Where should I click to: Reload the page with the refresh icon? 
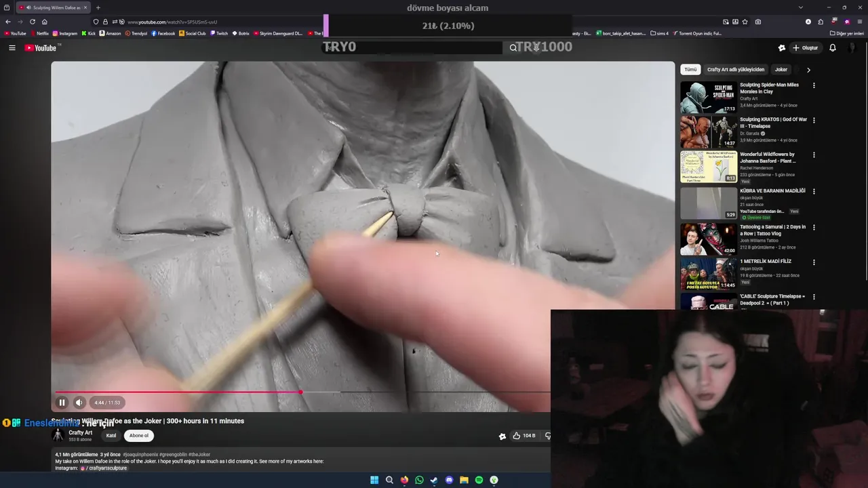(33, 22)
